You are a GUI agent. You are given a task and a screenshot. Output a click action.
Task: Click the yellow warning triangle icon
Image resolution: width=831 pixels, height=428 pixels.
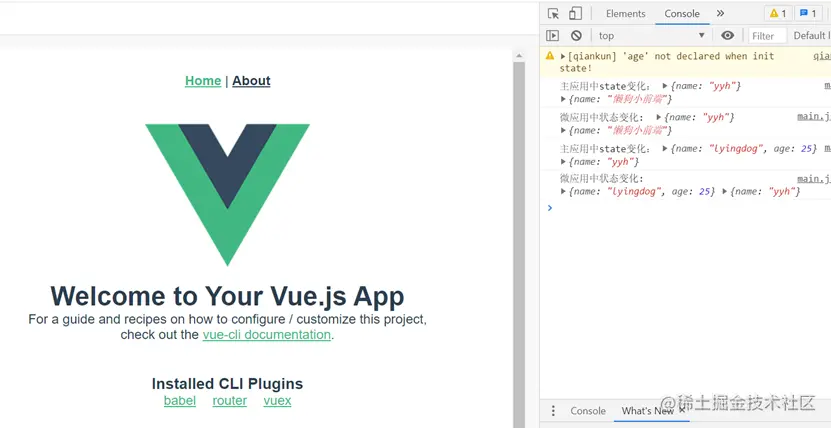(550, 56)
